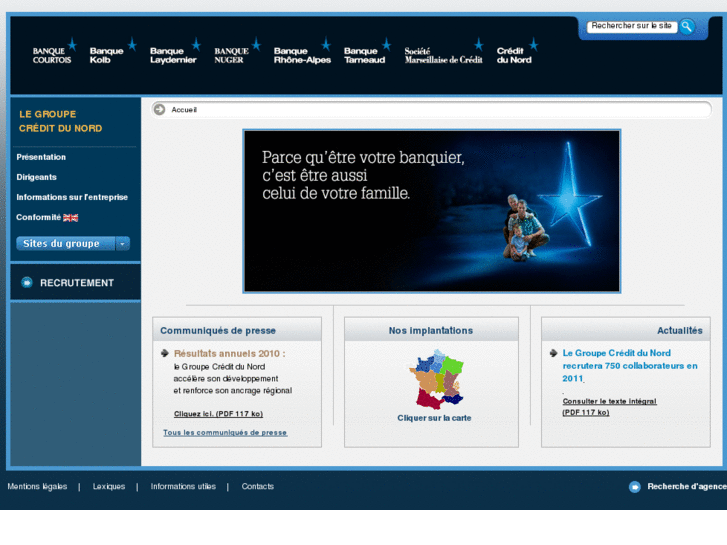
Task: Open the Crédit du Nord logo
Action: click(517, 51)
